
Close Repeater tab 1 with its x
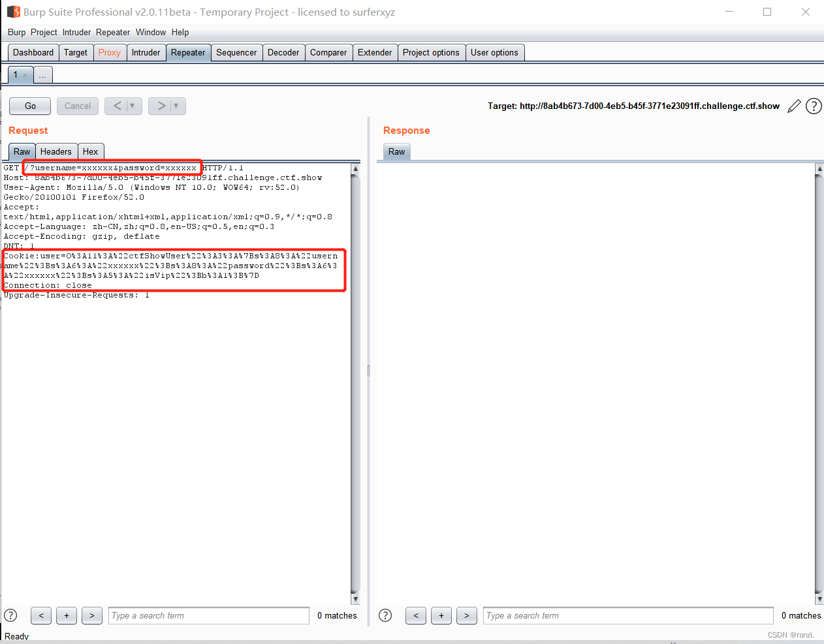coord(25,75)
